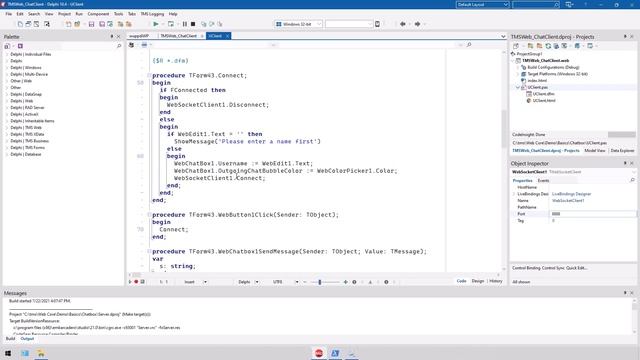Click the Stop program toolbar icon

pyautogui.click(x=193, y=24)
